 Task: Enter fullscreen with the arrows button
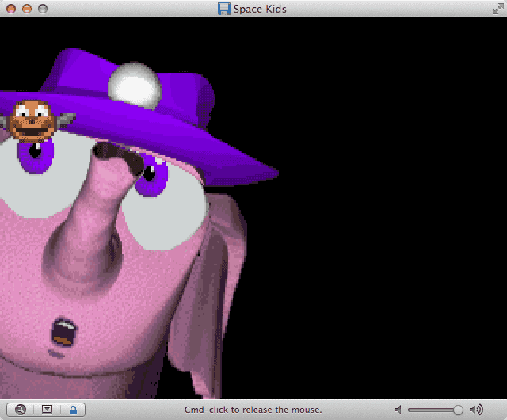tap(497, 9)
